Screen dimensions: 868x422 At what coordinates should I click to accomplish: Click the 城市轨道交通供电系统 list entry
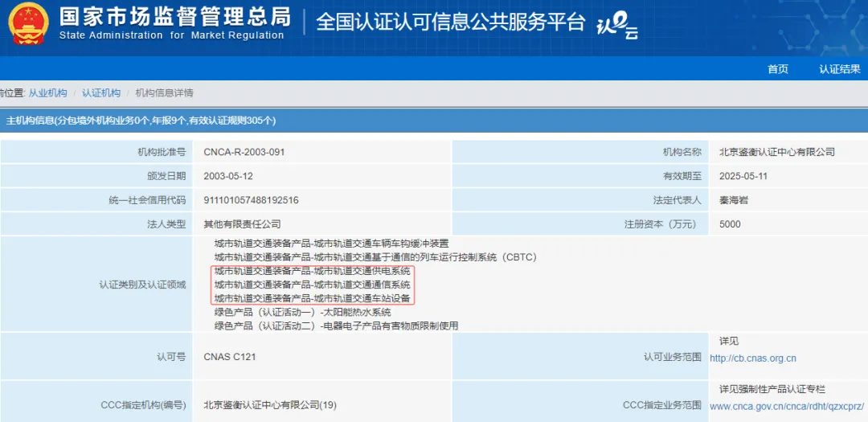point(312,271)
